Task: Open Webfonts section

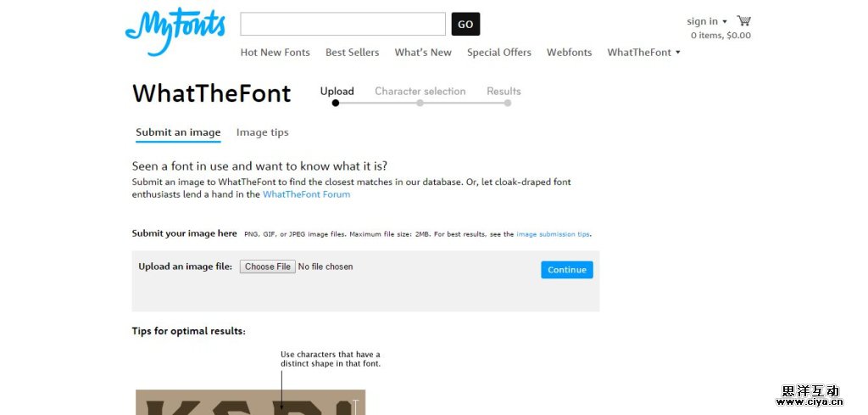Action: (569, 53)
